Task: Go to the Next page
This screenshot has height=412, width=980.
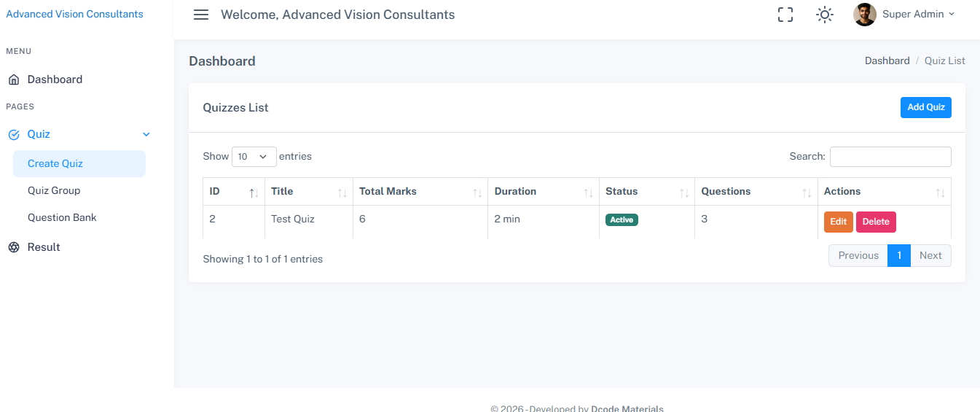Action: (x=930, y=255)
